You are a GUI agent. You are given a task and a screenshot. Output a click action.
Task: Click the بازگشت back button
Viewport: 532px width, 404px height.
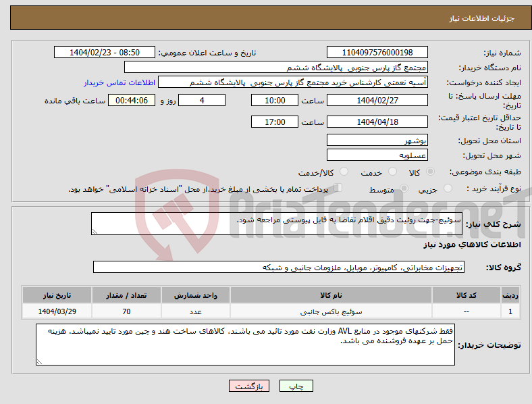pyautogui.click(x=249, y=386)
